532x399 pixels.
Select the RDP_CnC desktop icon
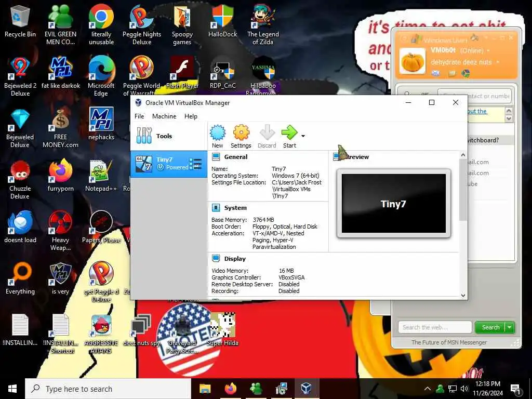(222, 73)
